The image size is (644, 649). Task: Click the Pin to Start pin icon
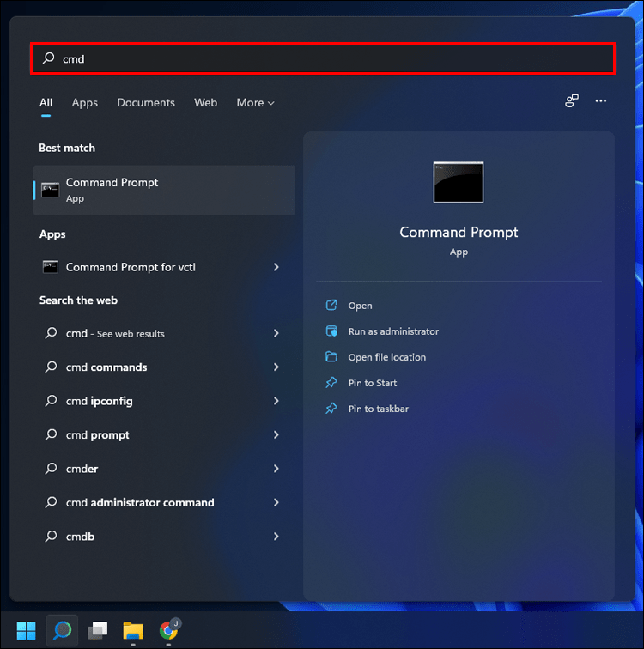click(331, 383)
